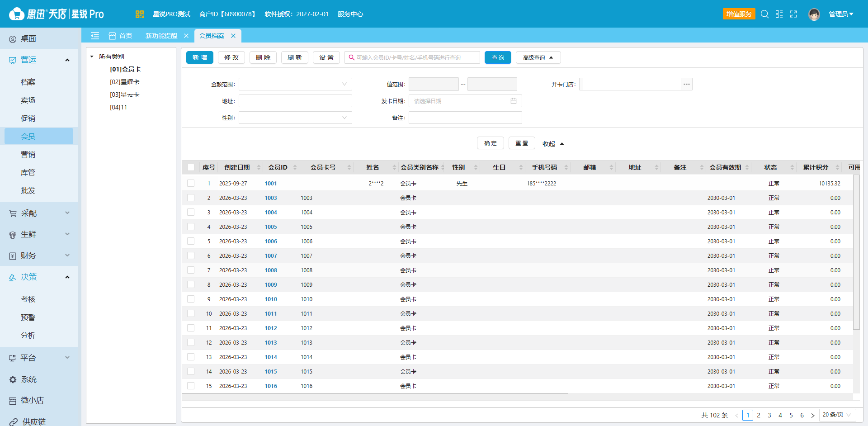The height and width of the screenshot is (426, 868).
Task: Select the checkbox for member 1005 row
Action: click(191, 227)
